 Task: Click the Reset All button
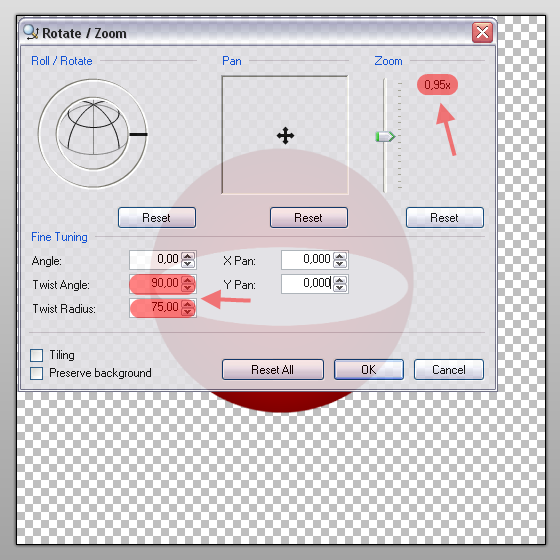pyautogui.click(x=273, y=370)
